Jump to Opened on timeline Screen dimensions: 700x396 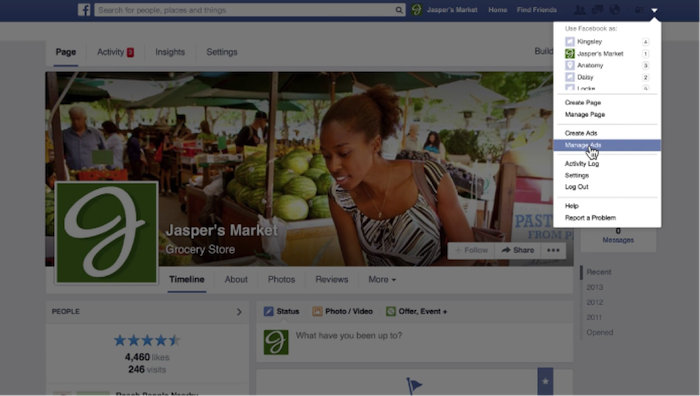[x=600, y=333]
